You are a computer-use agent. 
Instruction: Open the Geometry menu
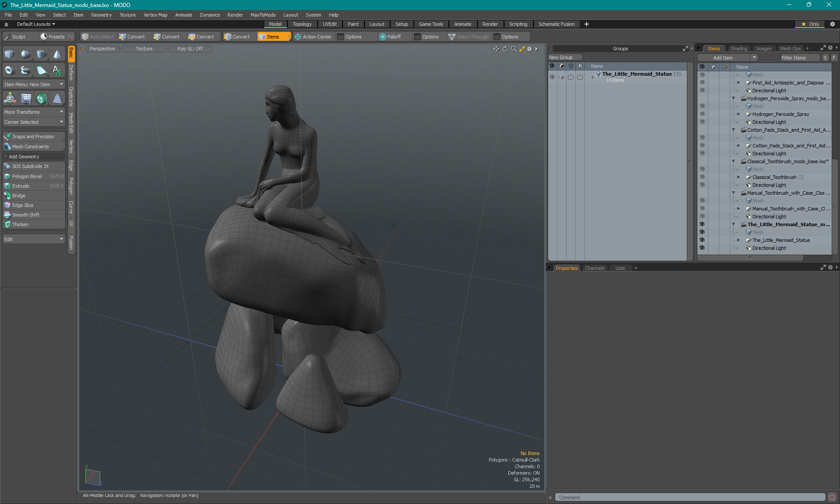tap(101, 15)
